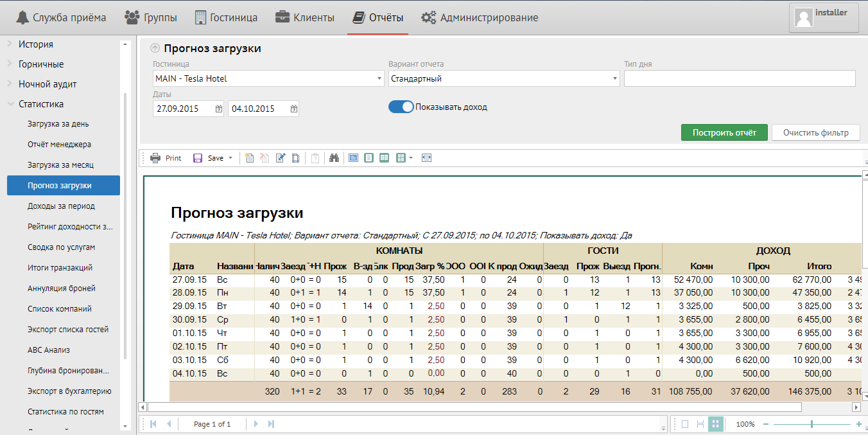
Task: Click the binoculars Find icon
Action: point(334,158)
